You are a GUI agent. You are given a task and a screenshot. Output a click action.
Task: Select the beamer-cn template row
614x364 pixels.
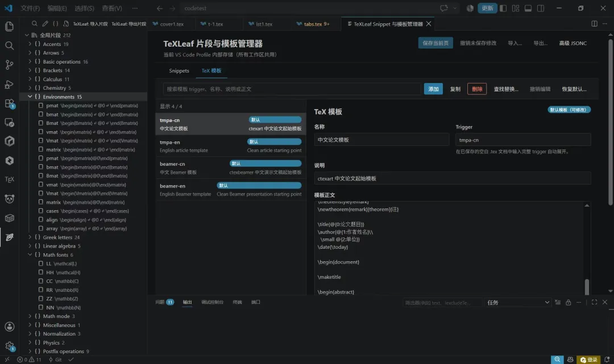click(231, 168)
